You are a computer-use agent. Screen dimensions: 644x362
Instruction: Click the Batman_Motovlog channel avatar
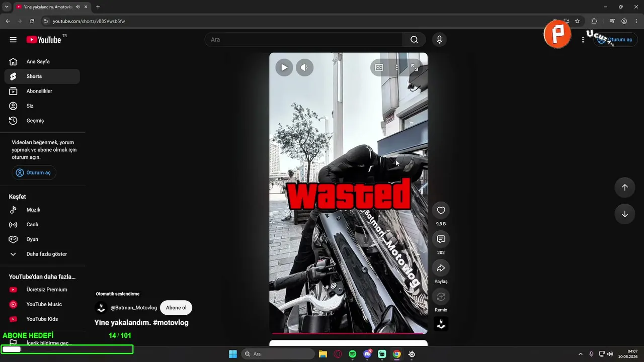pos(101,308)
